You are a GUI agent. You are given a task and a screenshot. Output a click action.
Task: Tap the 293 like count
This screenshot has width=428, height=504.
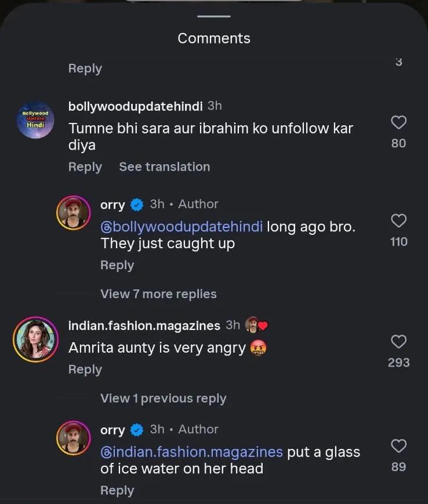tap(398, 362)
